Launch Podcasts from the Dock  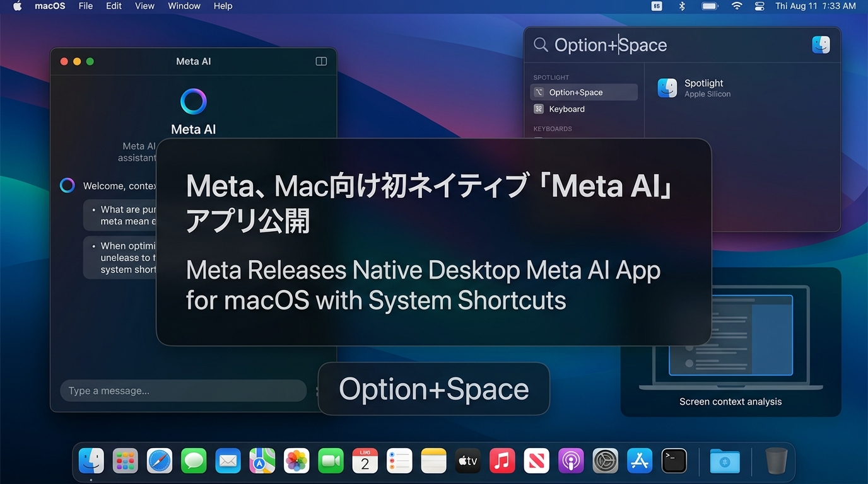tap(571, 461)
